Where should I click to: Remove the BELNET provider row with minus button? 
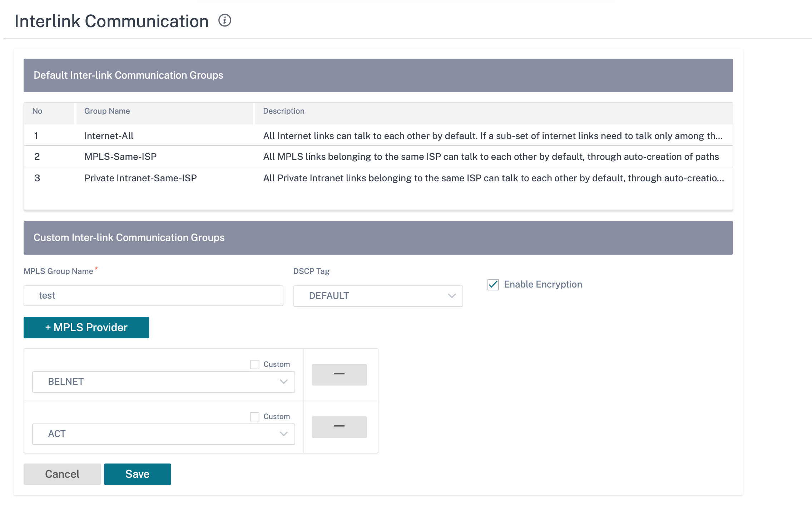coord(339,374)
